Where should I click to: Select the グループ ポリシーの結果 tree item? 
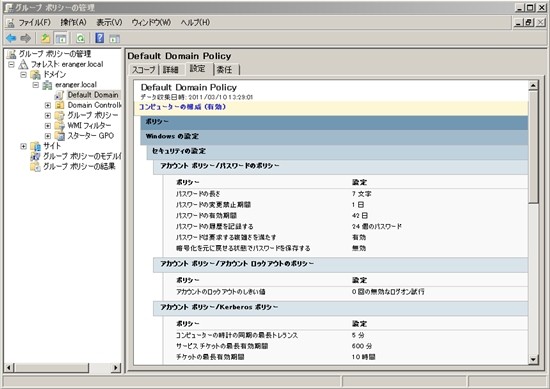(x=79, y=167)
